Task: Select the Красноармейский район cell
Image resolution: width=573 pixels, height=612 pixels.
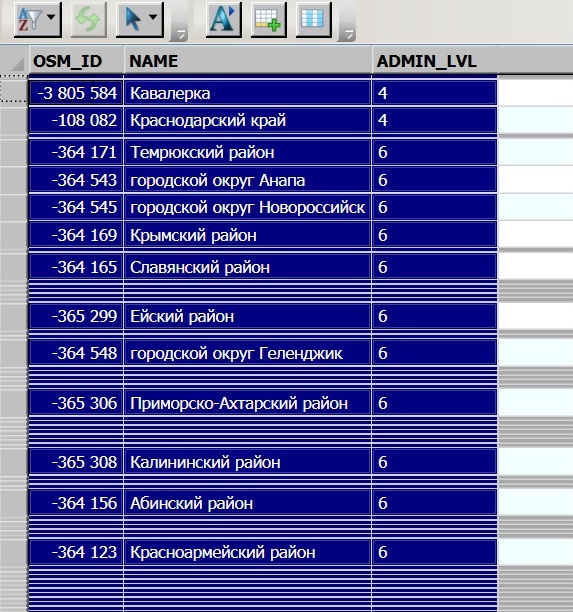Action: (x=247, y=552)
